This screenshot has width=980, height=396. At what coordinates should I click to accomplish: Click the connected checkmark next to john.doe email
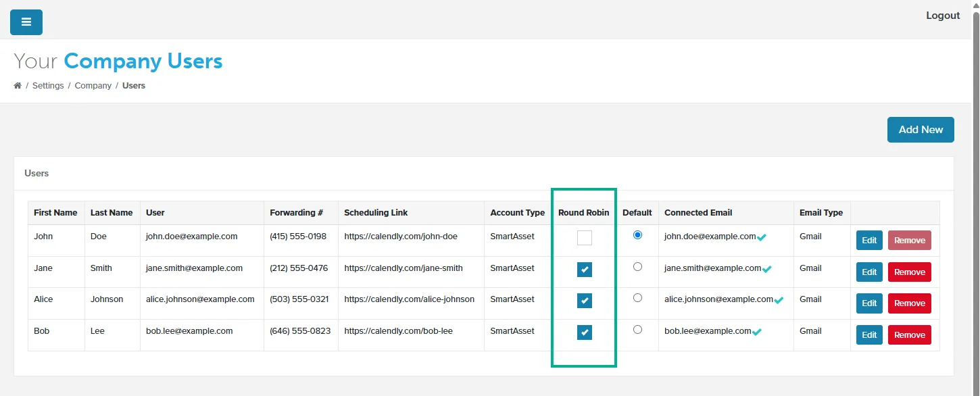pos(762,237)
